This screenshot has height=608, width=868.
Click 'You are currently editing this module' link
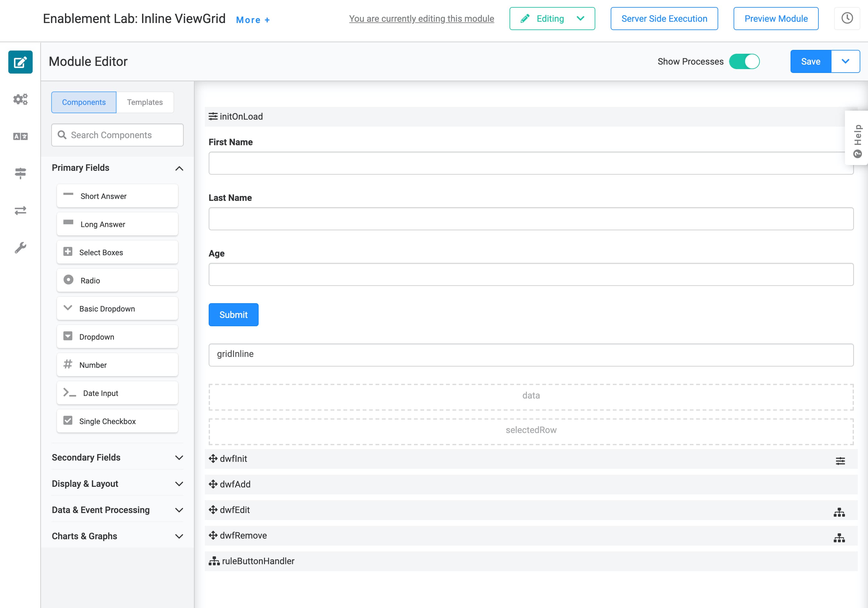(422, 19)
